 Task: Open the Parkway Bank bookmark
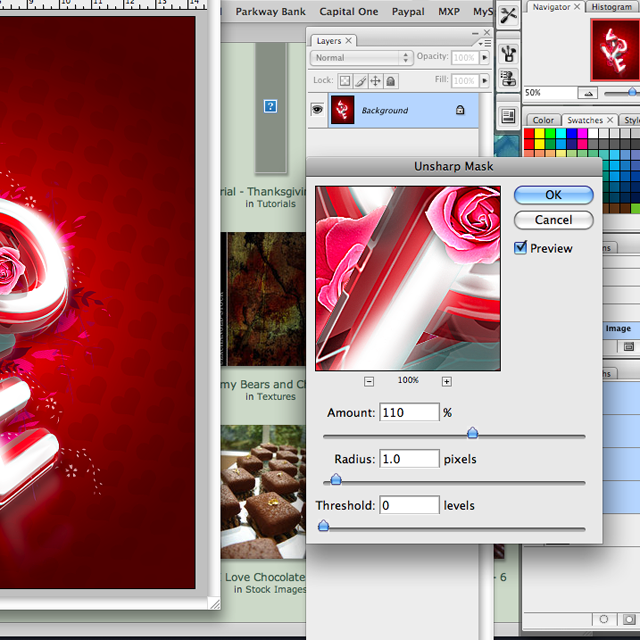[x=270, y=12]
